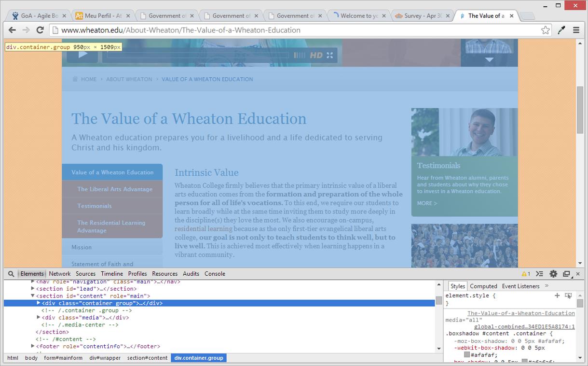The width and height of the screenshot is (588, 366).
Task: Expand the section id lead node
Action: [x=33, y=289]
